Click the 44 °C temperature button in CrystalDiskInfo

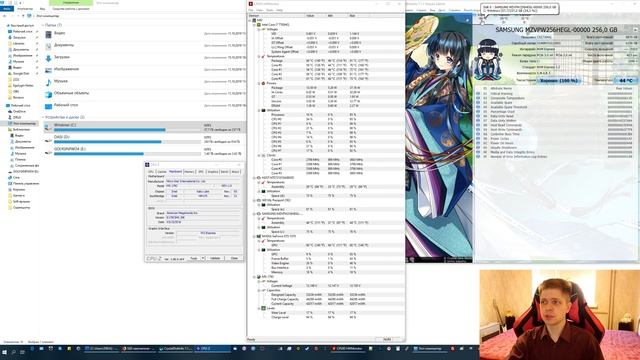click(x=625, y=80)
